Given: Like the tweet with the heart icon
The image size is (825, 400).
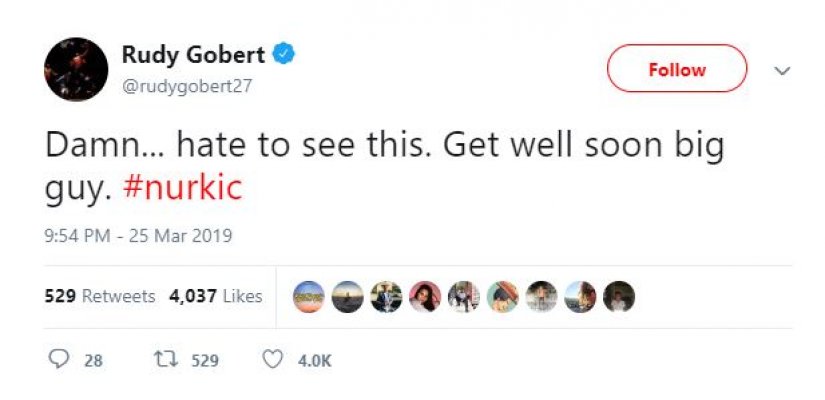Looking at the screenshot, I should 272,360.
